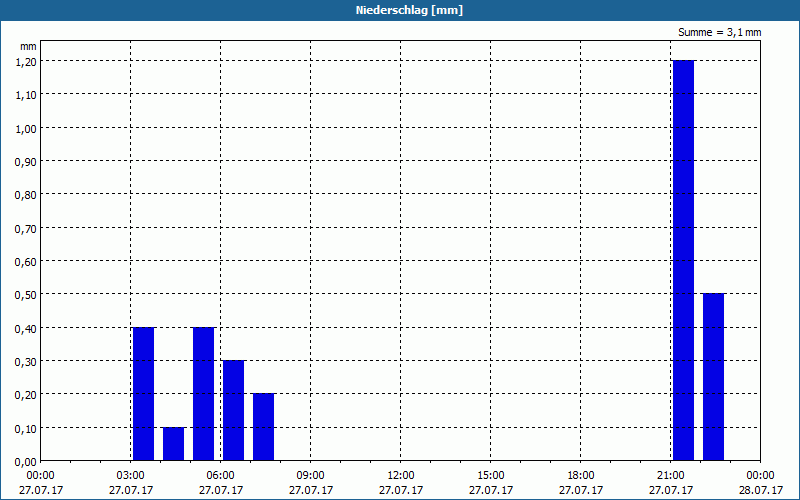Click the 00:00 28.07.17 x-axis label
Screen dimensions: 800x500
760,483
